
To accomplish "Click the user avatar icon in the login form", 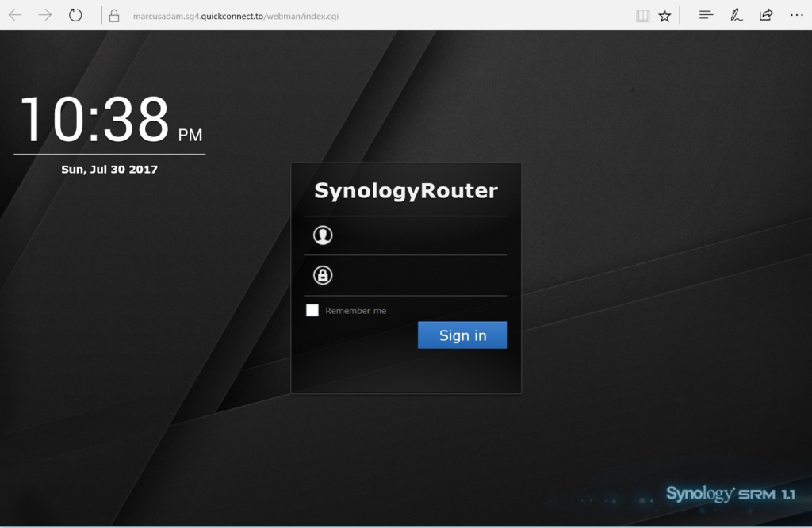I will (x=323, y=235).
